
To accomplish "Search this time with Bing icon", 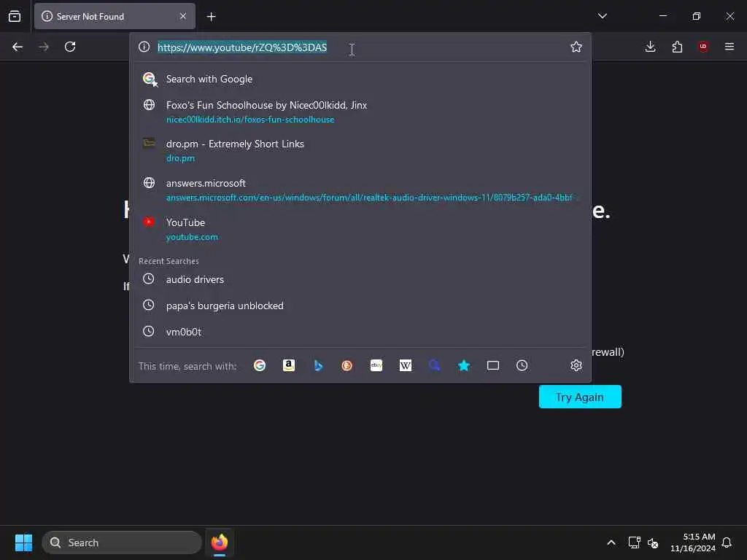I will coord(318,366).
